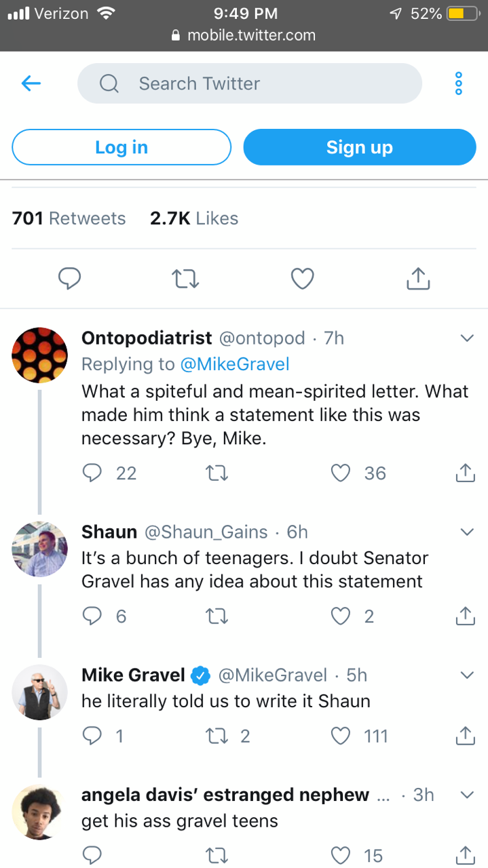Tap the back arrow icon

tap(31, 83)
